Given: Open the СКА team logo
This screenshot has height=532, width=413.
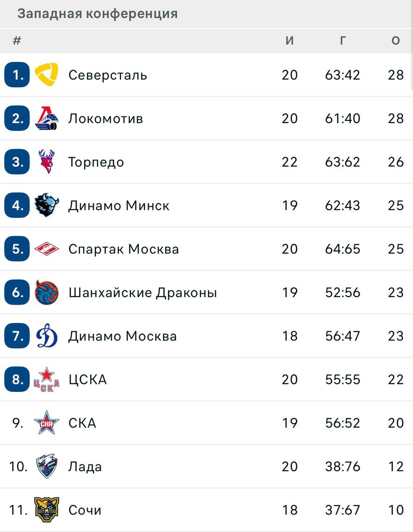Looking at the screenshot, I should 46,423.
